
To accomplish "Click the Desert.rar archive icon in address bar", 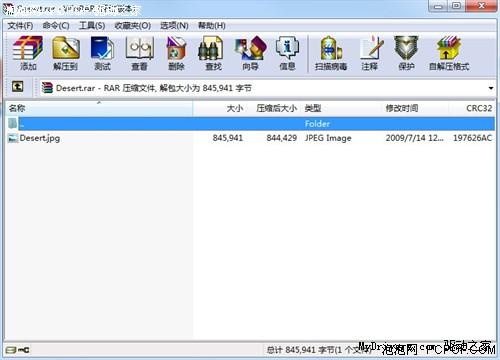I will pos(47,88).
